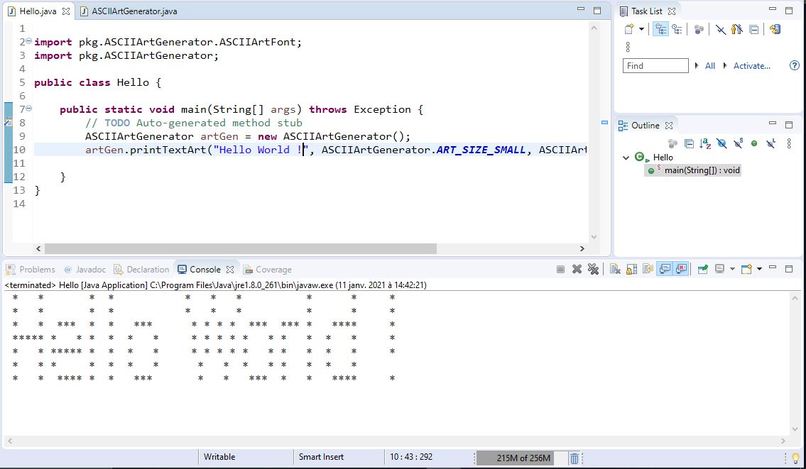Click the Terminate stop icon in Console
806x469 pixels.
[x=560, y=269]
